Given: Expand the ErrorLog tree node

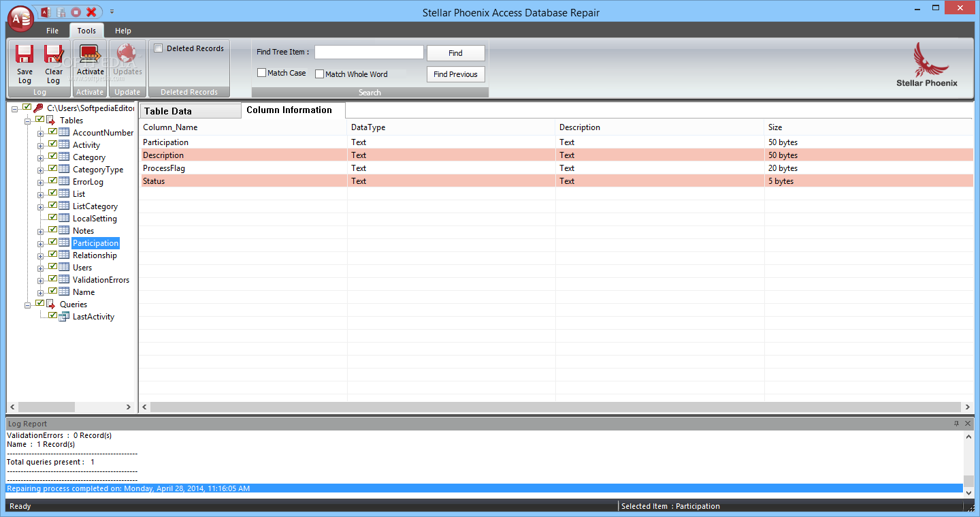Looking at the screenshot, I should coord(41,183).
